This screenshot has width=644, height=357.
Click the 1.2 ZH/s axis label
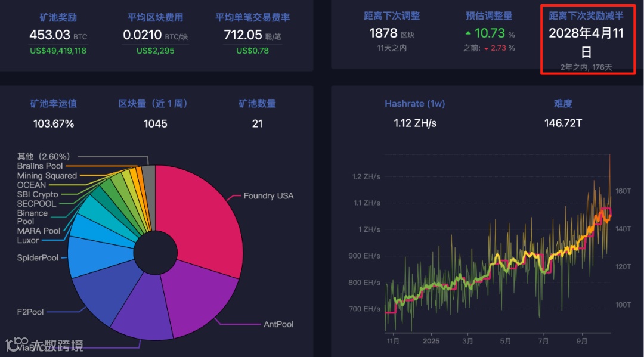(366, 176)
